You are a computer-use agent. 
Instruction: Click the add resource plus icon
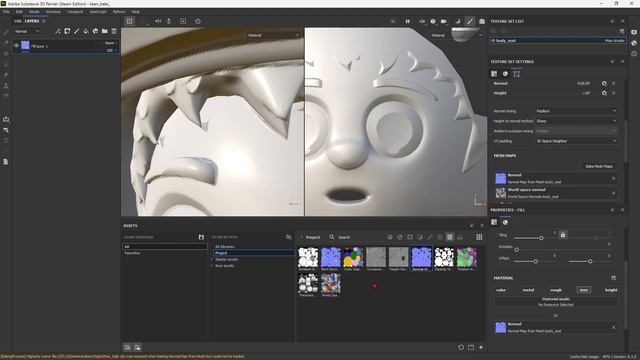(x=481, y=347)
